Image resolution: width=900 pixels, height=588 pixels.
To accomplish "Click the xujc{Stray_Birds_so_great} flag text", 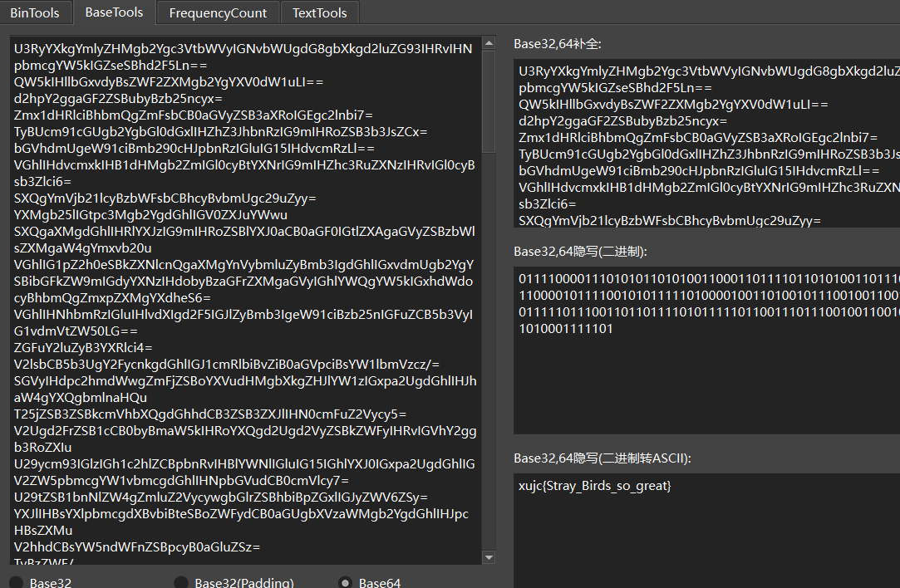I will 594,485.
